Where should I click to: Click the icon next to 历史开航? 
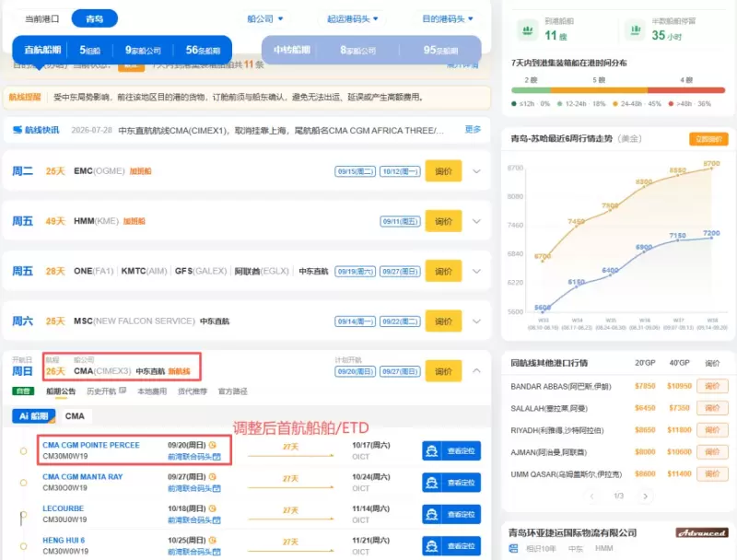(x=123, y=391)
